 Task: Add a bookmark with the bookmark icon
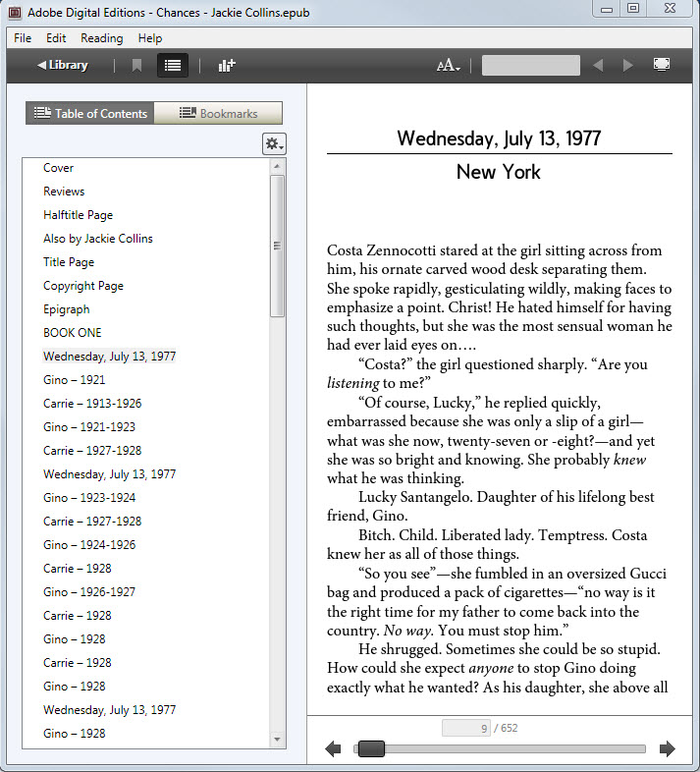pyautogui.click(x=136, y=66)
